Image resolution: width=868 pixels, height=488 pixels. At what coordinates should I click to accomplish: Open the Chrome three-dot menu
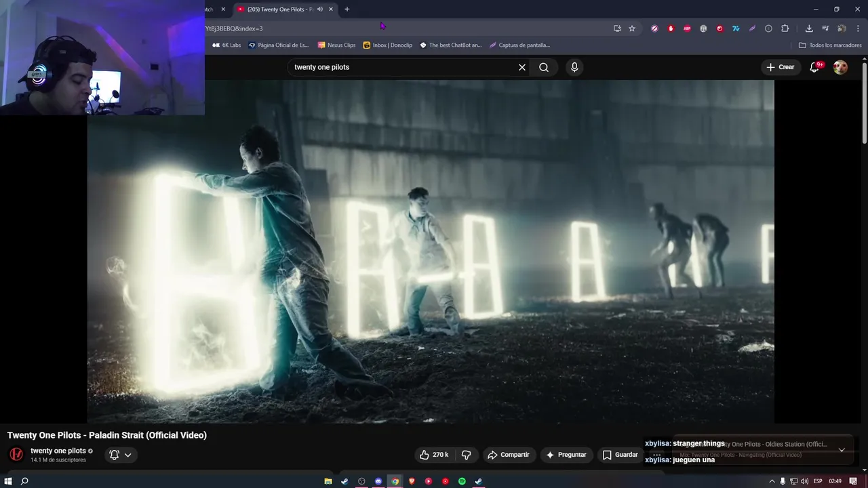click(x=859, y=28)
